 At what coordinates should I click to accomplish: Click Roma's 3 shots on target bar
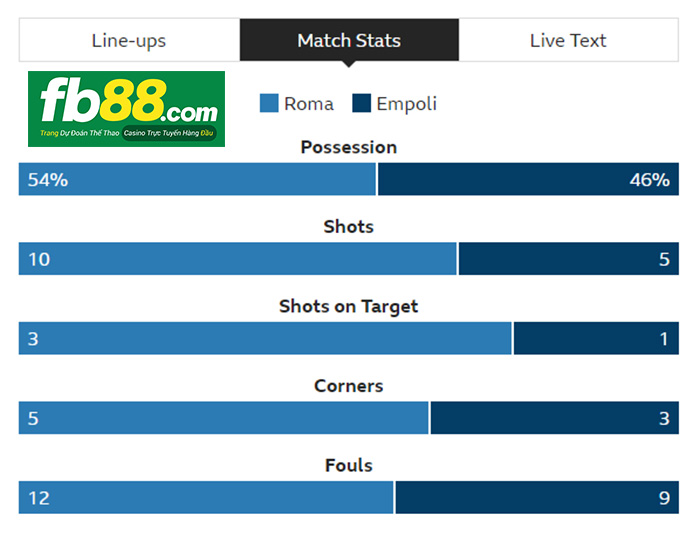click(x=265, y=338)
